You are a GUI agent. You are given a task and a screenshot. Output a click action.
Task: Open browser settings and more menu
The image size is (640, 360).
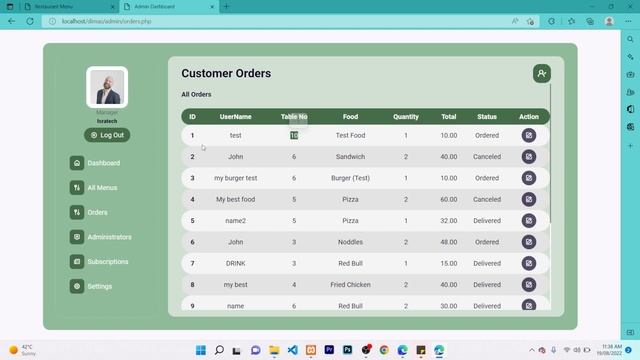pyautogui.click(x=628, y=21)
